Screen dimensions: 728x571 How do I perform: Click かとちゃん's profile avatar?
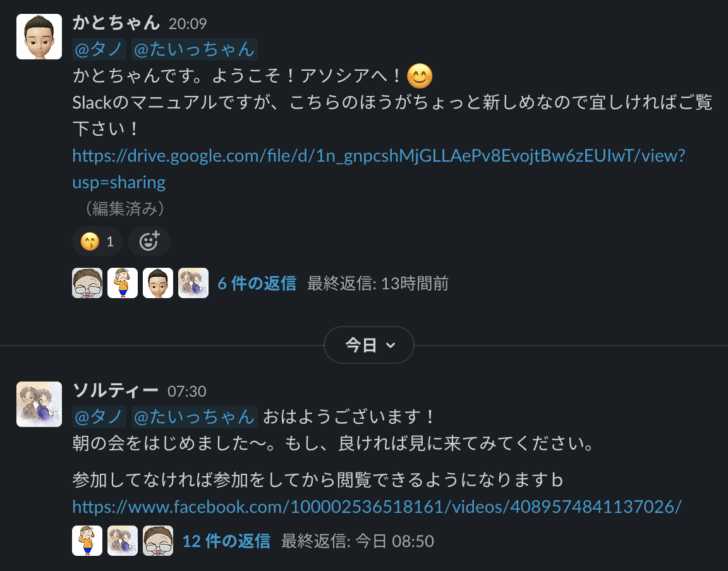click(39, 37)
